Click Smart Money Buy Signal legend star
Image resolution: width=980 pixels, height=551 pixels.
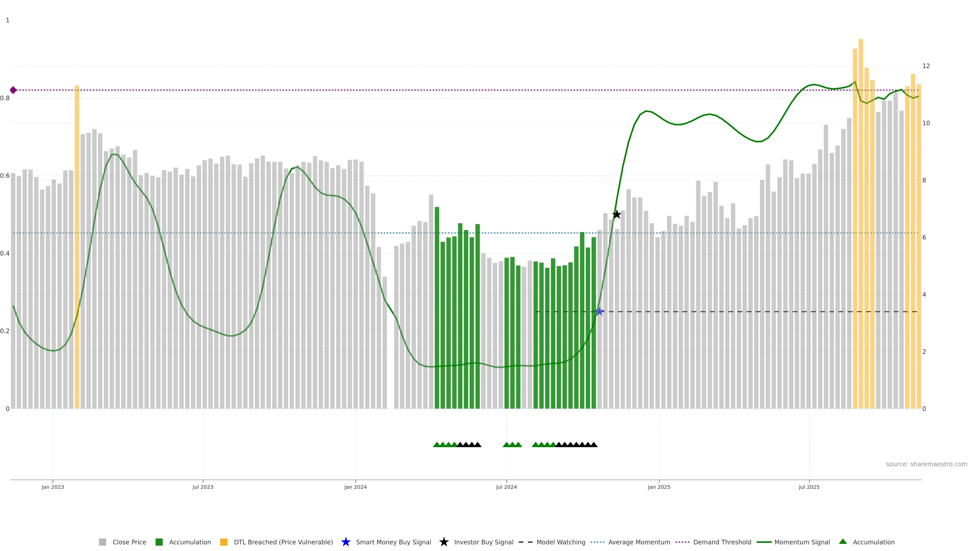click(x=346, y=542)
